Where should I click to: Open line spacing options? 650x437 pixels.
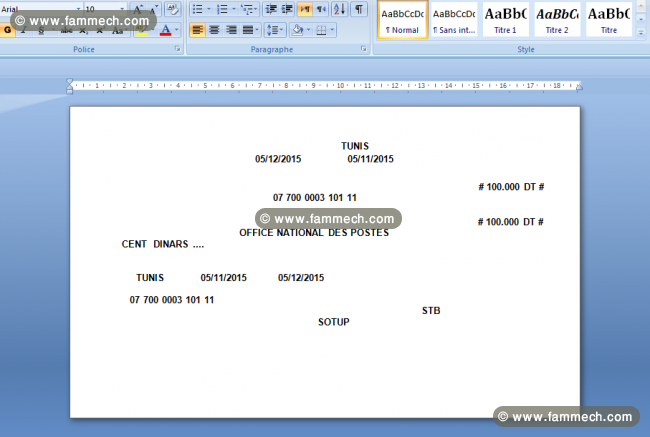pos(274,30)
